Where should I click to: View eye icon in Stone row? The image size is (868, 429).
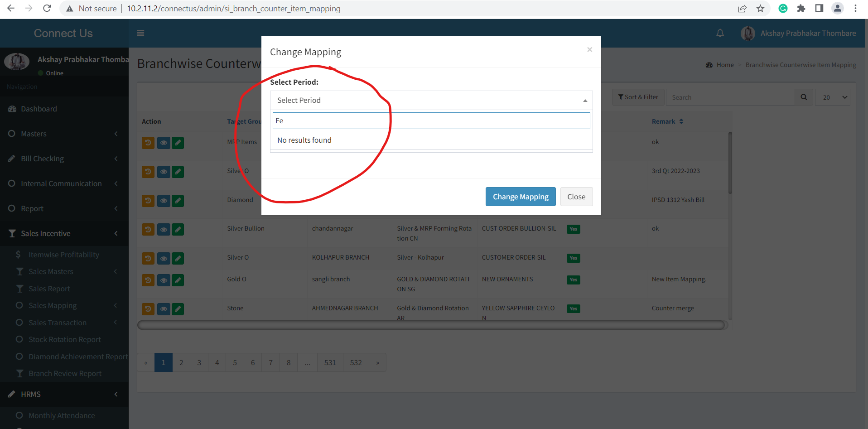point(164,309)
